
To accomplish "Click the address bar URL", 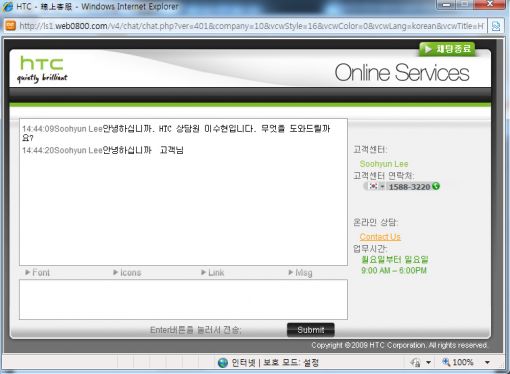I will pyautogui.click(x=252, y=26).
